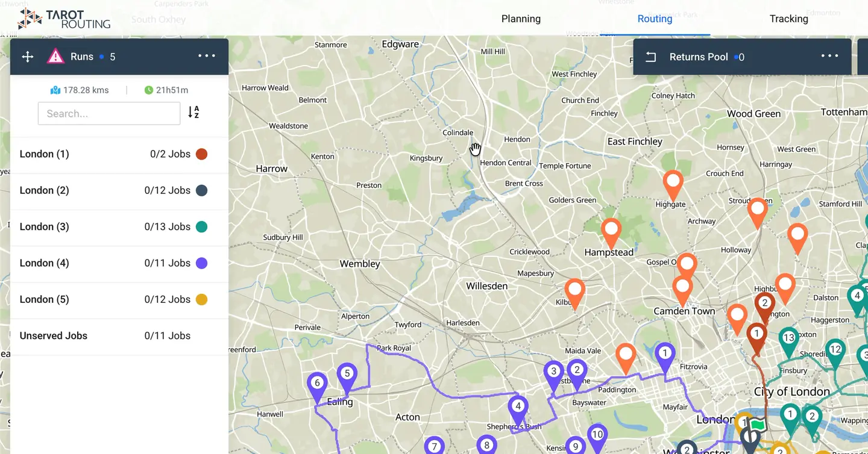The width and height of the screenshot is (868, 454).
Task: Click the clock icon beside 21h51m
Action: click(149, 90)
